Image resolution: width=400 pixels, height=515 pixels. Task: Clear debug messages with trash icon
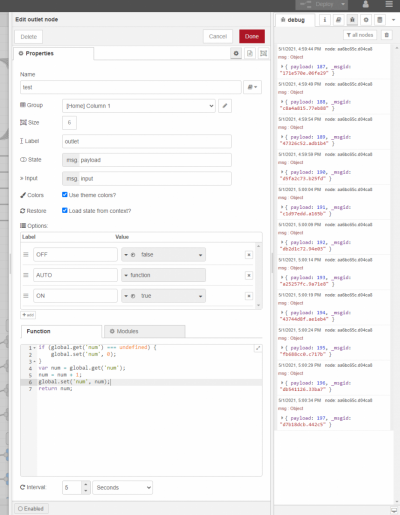(386, 35)
